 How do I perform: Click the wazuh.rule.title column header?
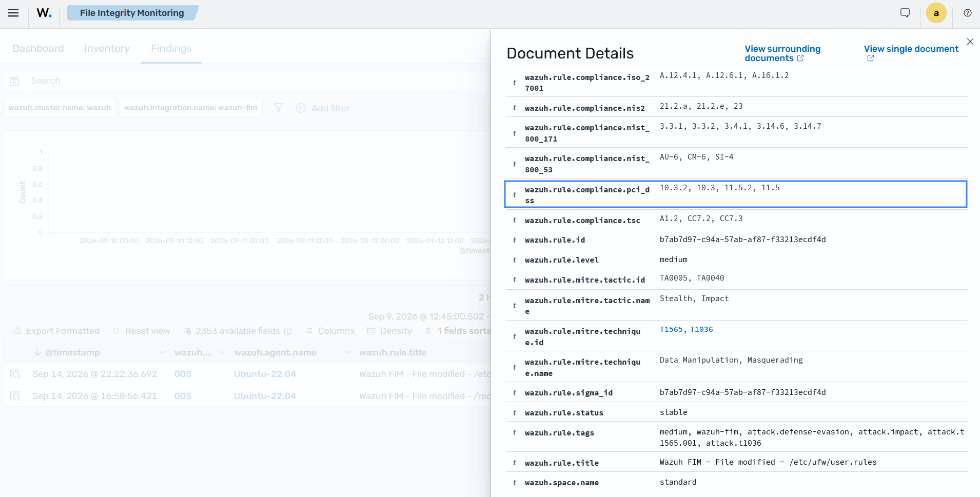pos(393,352)
